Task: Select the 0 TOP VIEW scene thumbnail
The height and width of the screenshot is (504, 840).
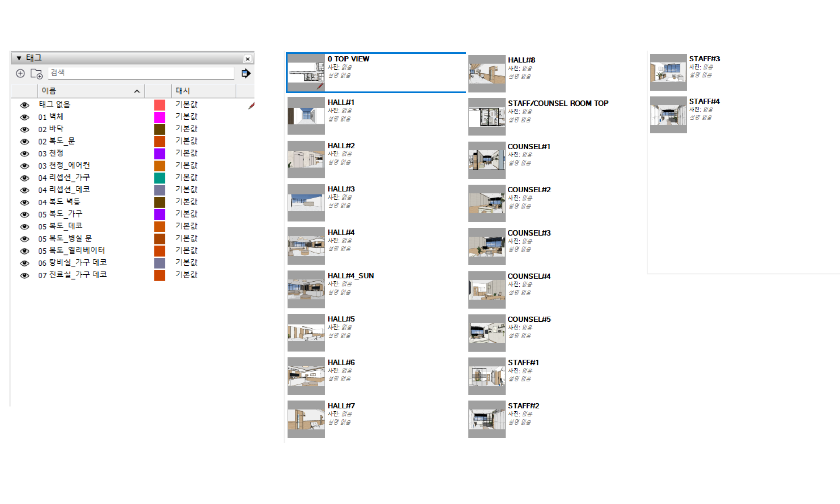Action: point(306,72)
